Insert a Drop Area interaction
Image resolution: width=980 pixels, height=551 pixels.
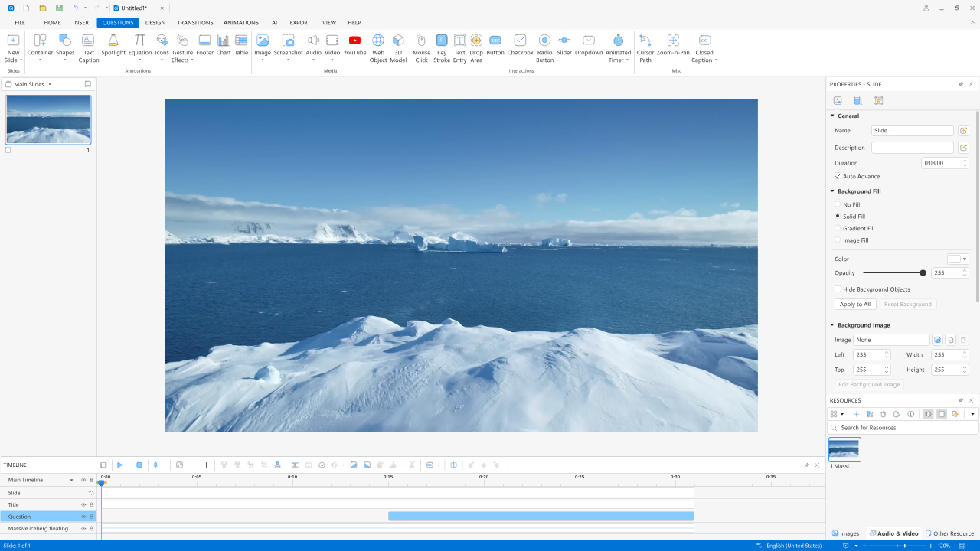(x=476, y=45)
